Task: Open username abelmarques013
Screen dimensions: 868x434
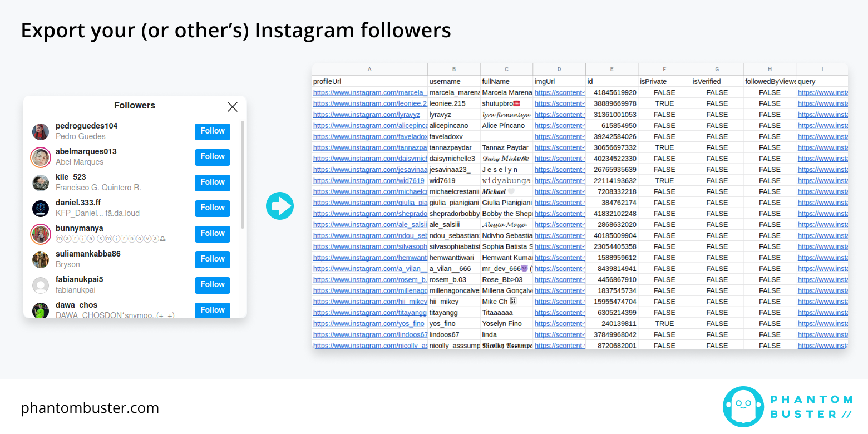Action: point(86,151)
